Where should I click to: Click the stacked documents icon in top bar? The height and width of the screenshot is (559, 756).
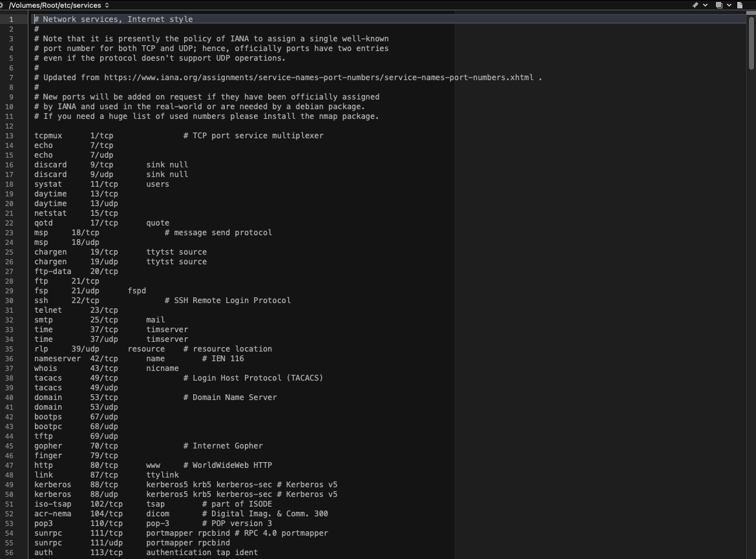719,5
